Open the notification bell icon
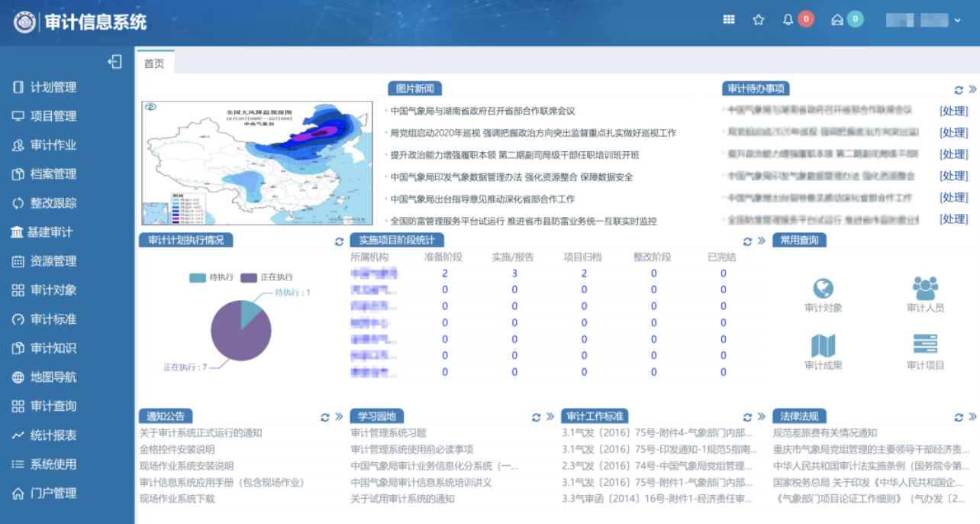This screenshot has width=980, height=524. click(788, 20)
